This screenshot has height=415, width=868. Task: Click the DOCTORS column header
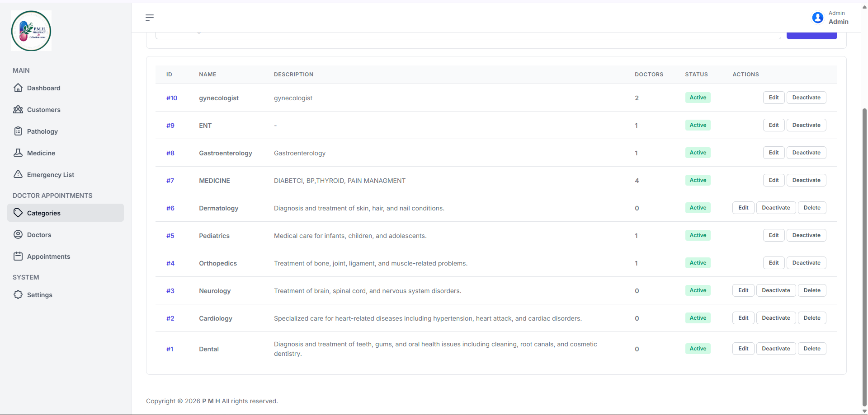pos(649,75)
